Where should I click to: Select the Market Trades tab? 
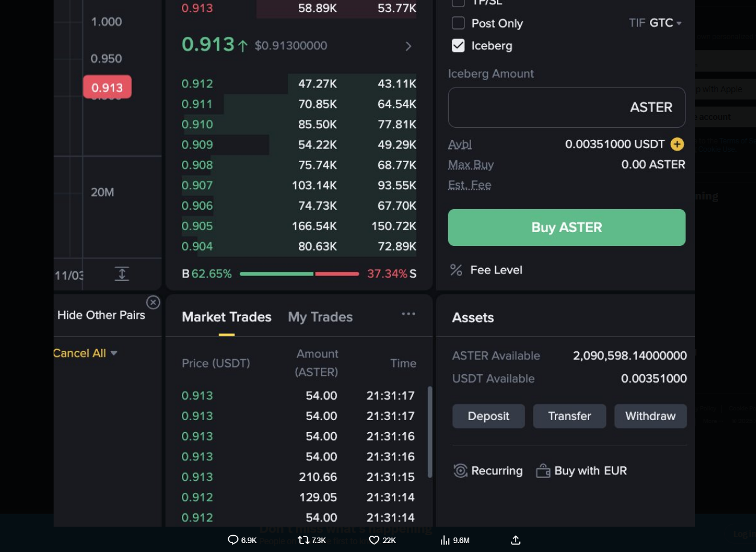point(226,316)
